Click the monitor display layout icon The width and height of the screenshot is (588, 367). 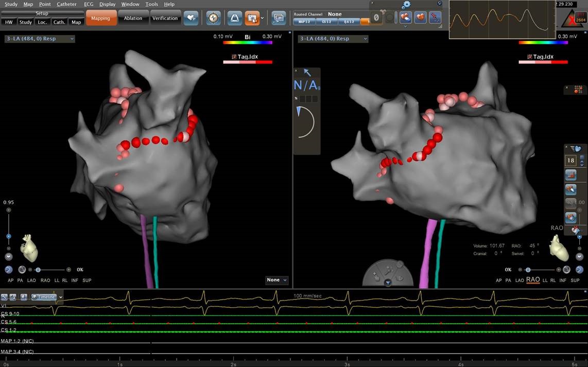point(279,18)
